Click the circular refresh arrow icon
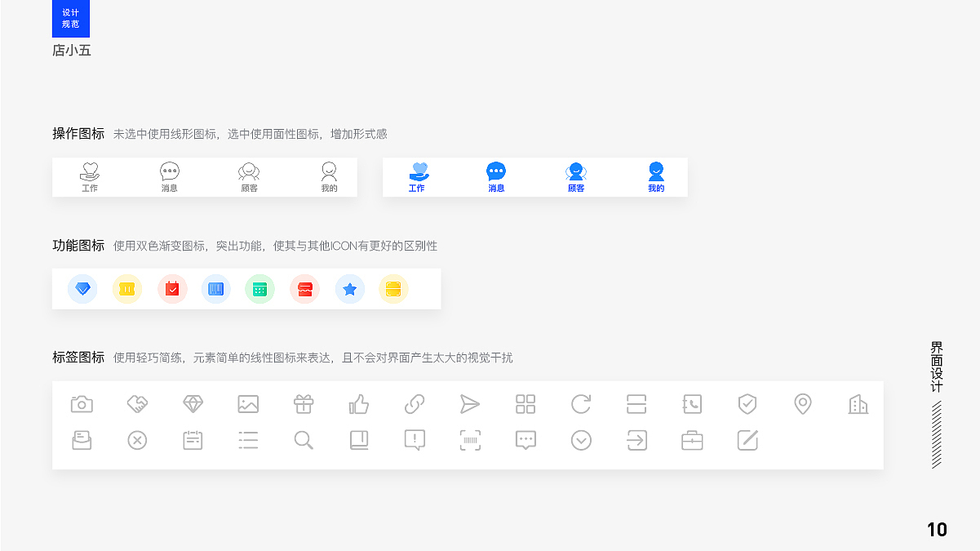980x551 pixels. tap(581, 404)
